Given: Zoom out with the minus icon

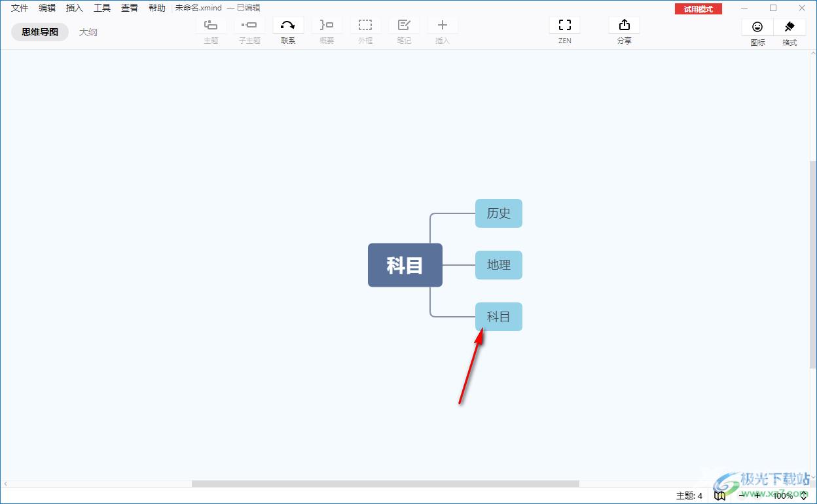Looking at the screenshot, I should (742, 496).
